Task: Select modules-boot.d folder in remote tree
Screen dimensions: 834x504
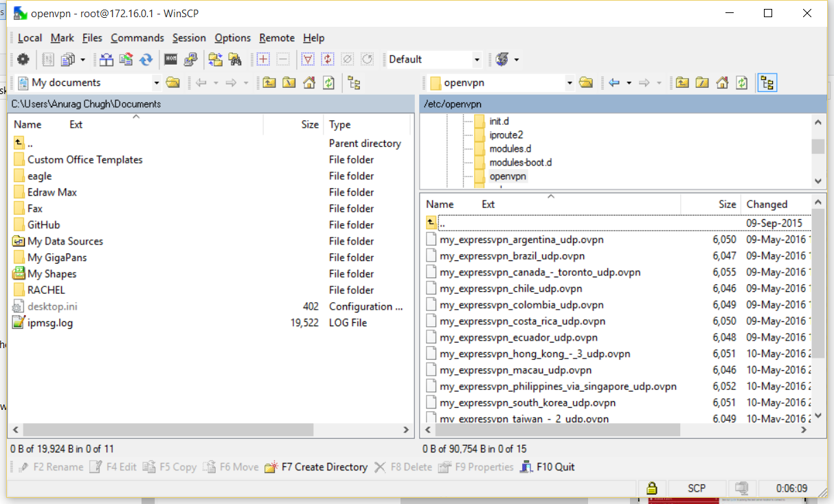Action: tap(521, 162)
